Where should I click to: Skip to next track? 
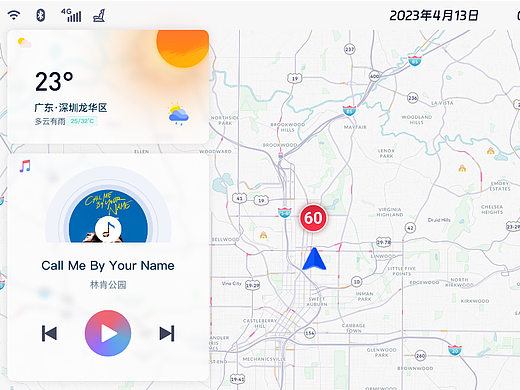coord(167,333)
